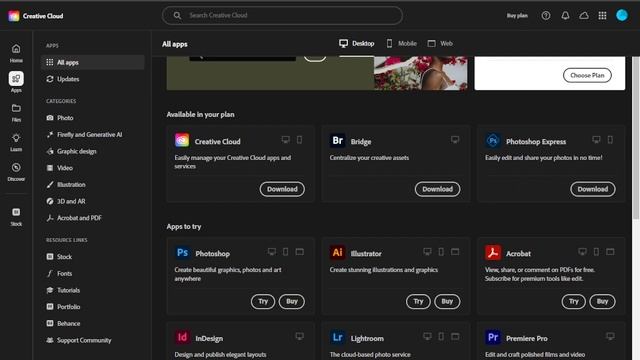Open Stock in the left rail

[16, 216]
